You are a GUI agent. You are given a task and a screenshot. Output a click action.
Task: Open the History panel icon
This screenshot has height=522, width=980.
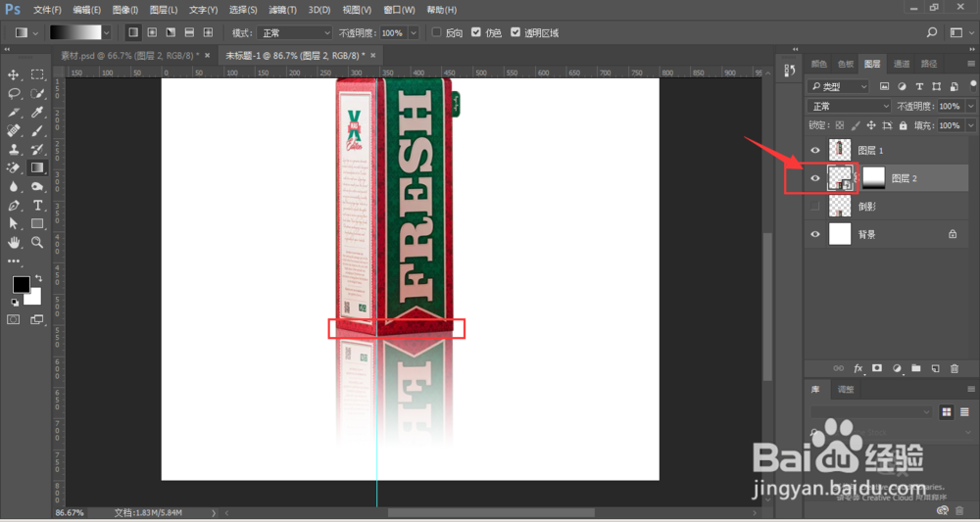pos(789,70)
